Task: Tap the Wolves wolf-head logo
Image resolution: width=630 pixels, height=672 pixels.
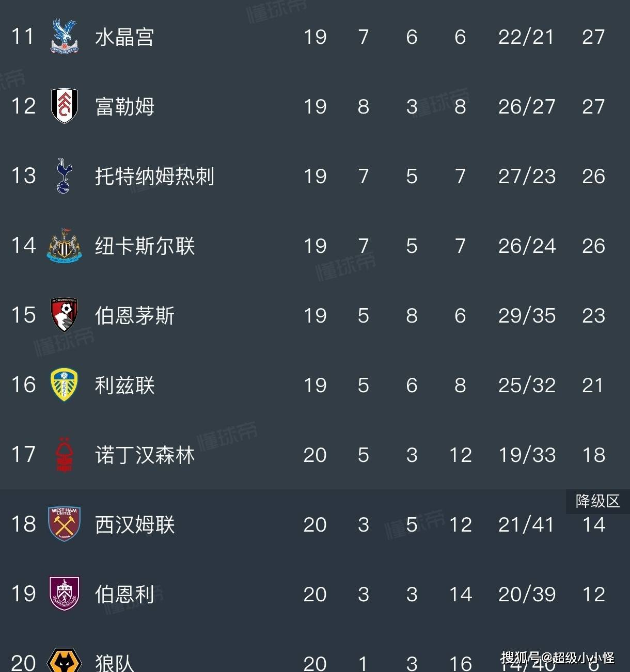Action: tap(65, 662)
